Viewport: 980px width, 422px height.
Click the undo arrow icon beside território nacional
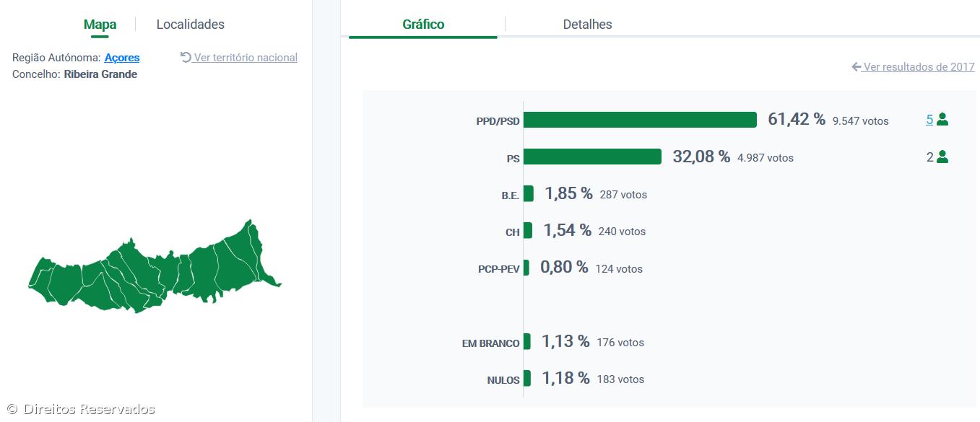[x=186, y=57]
